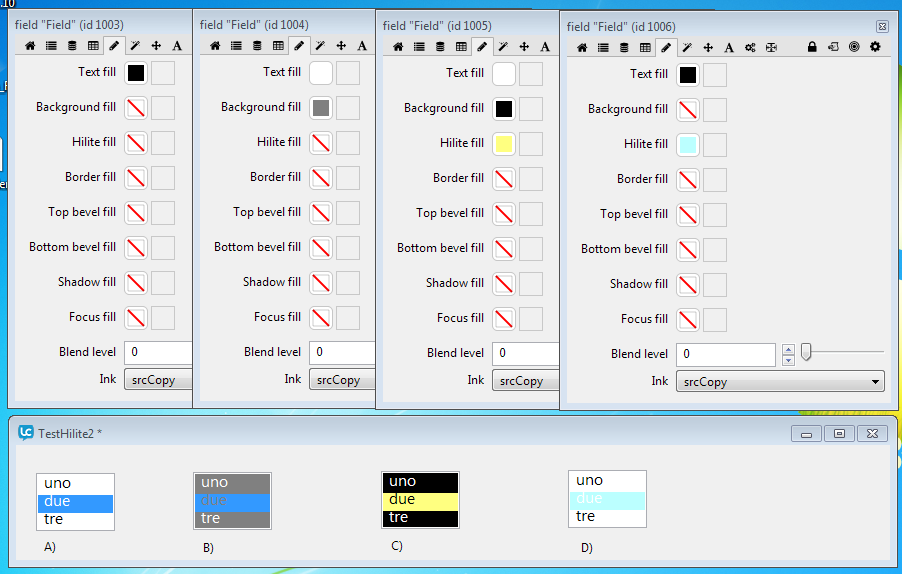Image resolution: width=902 pixels, height=574 pixels.
Task: Click the Blend level input field in id 1006
Action: (725, 354)
